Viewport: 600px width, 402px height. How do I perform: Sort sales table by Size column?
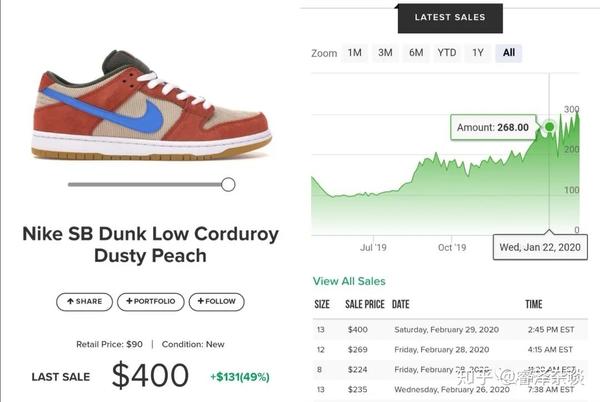(322, 304)
